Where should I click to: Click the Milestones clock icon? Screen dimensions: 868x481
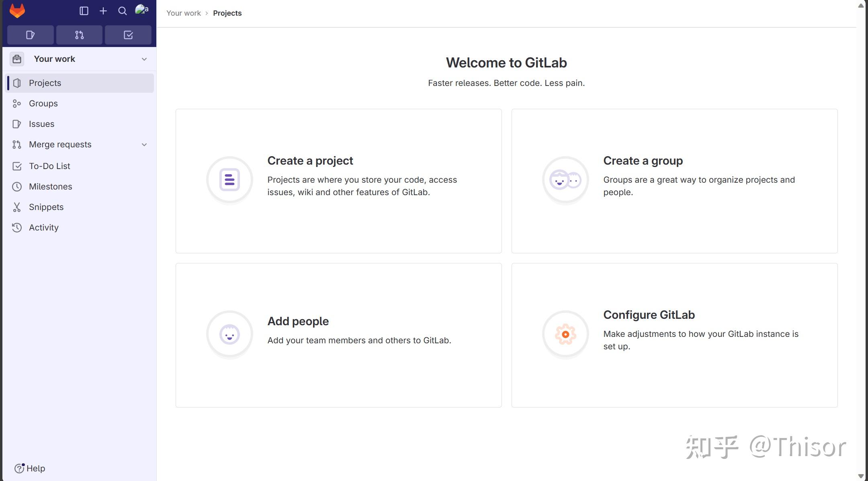[x=16, y=186]
